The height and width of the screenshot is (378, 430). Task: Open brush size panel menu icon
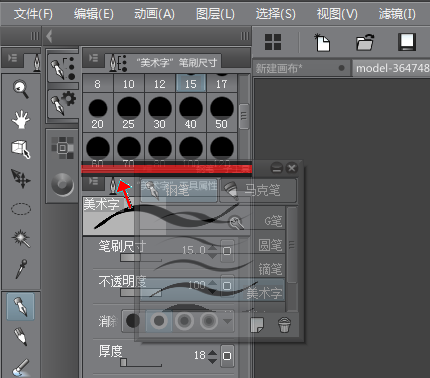(x=93, y=58)
